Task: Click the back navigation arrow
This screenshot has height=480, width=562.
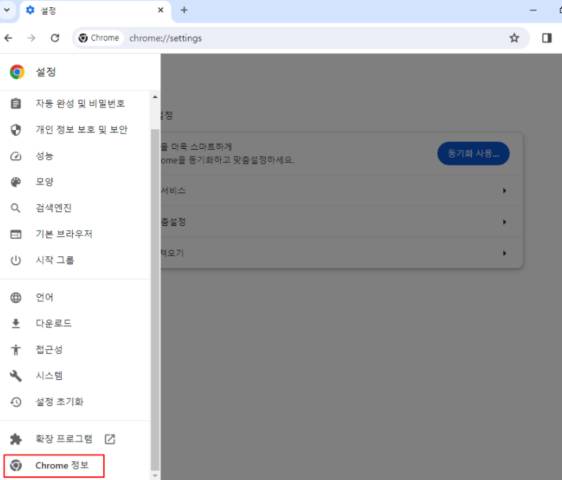Action: click(9, 38)
